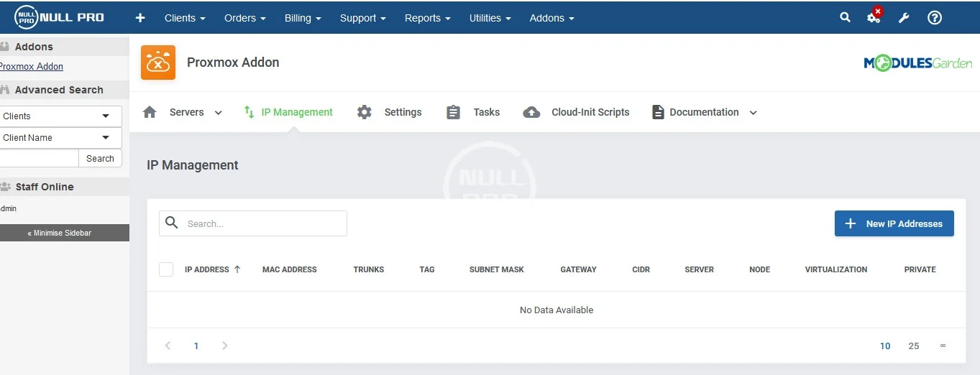Tick the select-all checkbox in table header
Viewport: 980px width, 375px height.
pyautogui.click(x=166, y=269)
